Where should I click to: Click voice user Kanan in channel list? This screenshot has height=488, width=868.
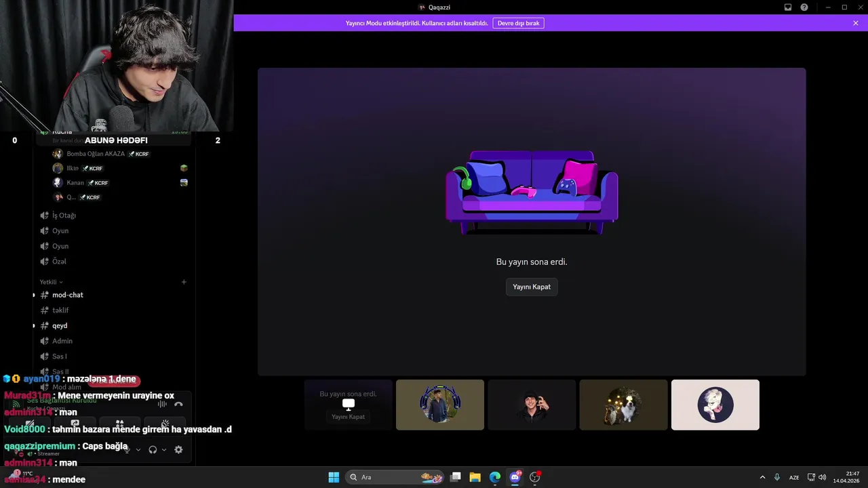coord(75,183)
